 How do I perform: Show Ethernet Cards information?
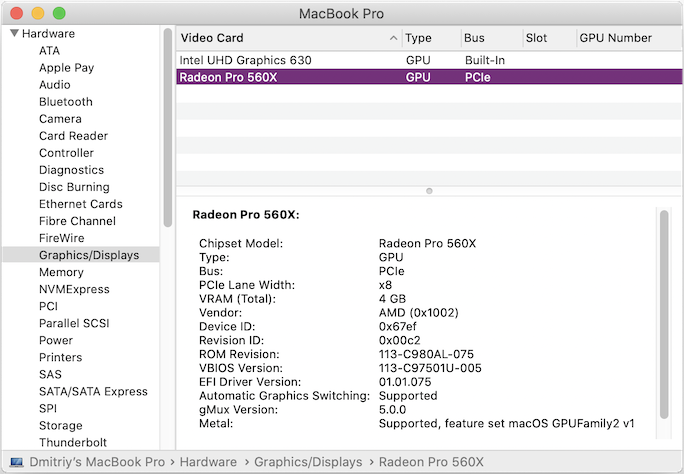click(81, 204)
